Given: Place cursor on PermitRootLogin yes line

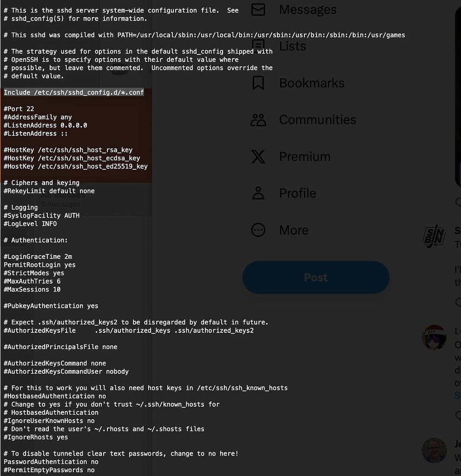Looking at the screenshot, I should pos(40,265).
